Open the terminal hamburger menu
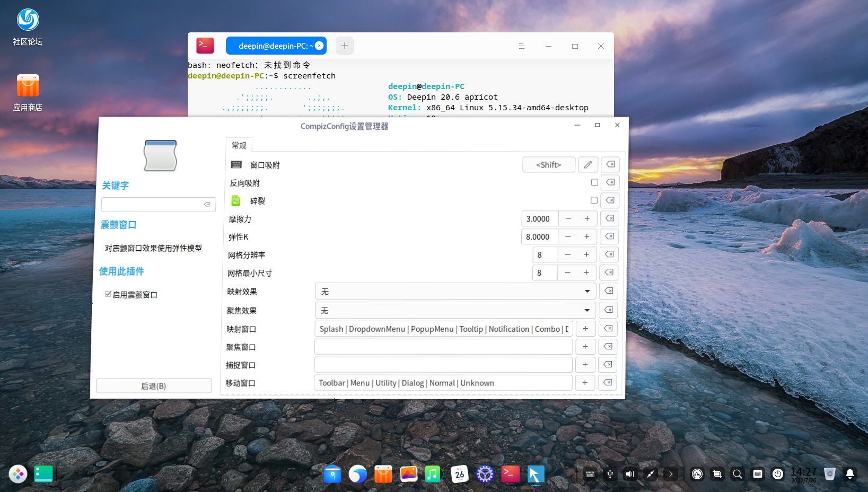 pyautogui.click(x=522, y=46)
